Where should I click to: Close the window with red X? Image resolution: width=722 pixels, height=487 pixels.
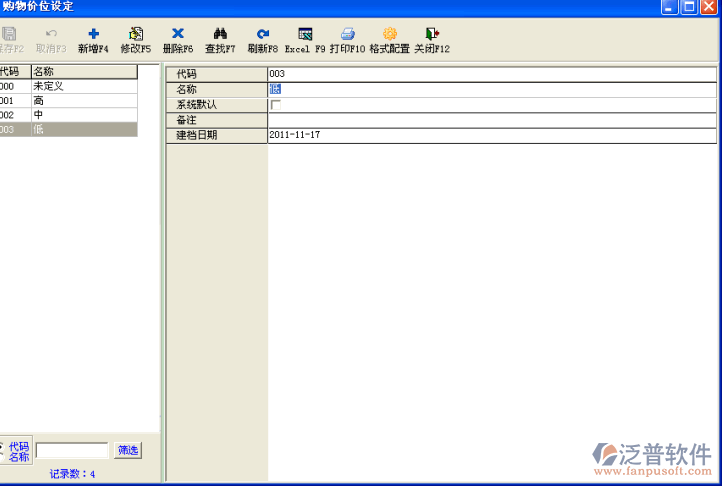709,7
